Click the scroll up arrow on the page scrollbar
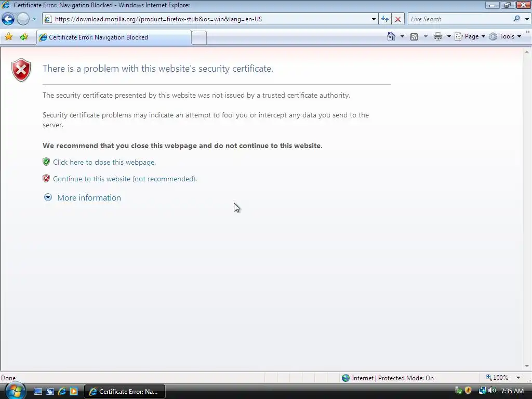532x399 pixels. [527, 52]
